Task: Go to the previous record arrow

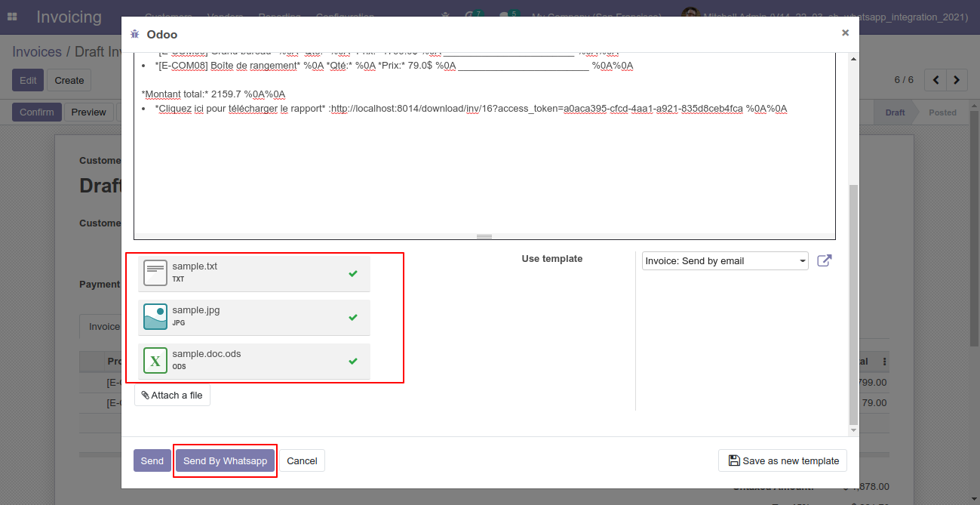Action: 936,80
